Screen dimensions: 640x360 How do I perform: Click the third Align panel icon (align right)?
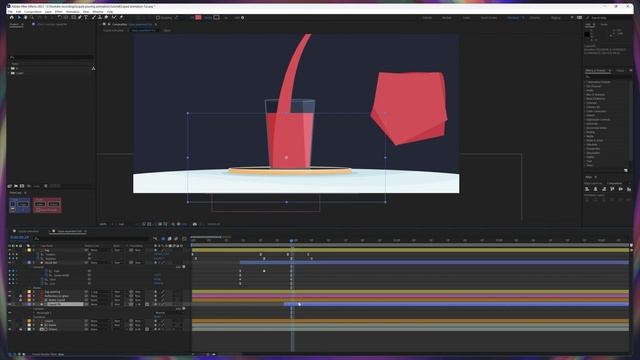point(604,189)
